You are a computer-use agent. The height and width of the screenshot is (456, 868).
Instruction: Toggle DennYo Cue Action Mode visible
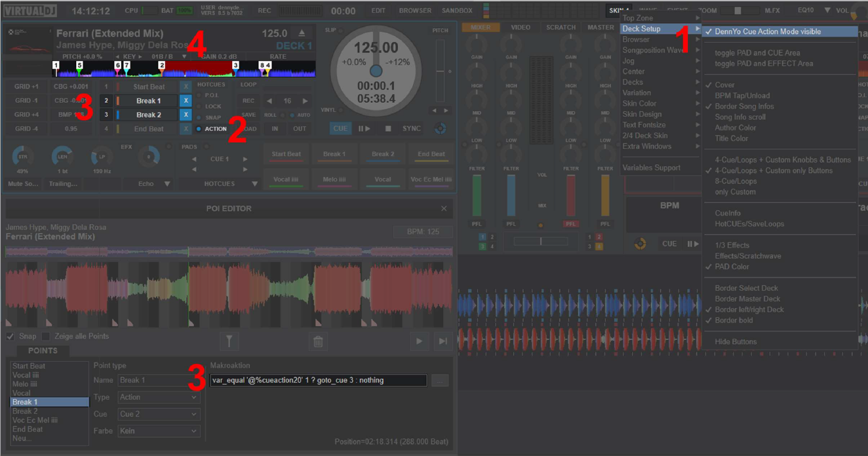pos(779,31)
